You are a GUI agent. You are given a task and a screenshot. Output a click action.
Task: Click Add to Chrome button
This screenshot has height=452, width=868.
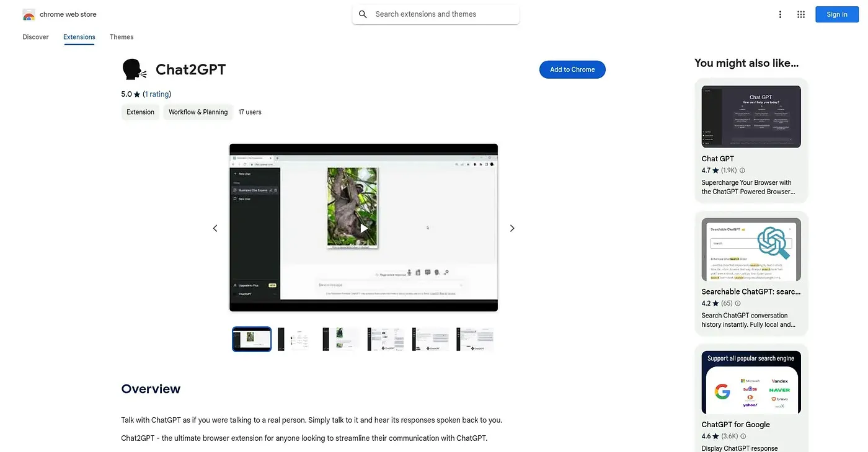(x=572, y=69)
